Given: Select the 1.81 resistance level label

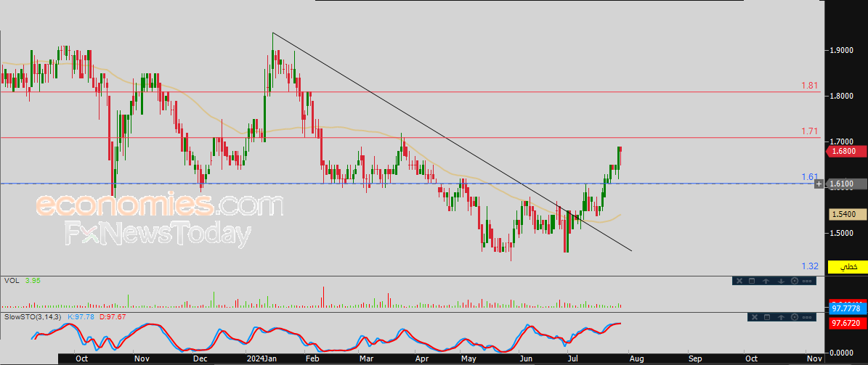Looking at the screenshot, I should [810, 86].
